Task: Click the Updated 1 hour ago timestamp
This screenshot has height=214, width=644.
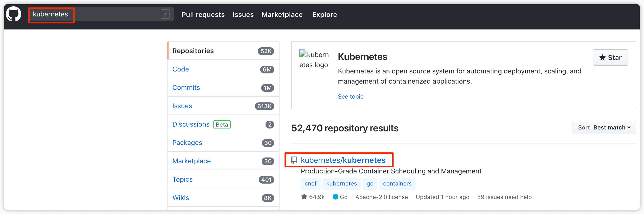Action: [442, 197]
